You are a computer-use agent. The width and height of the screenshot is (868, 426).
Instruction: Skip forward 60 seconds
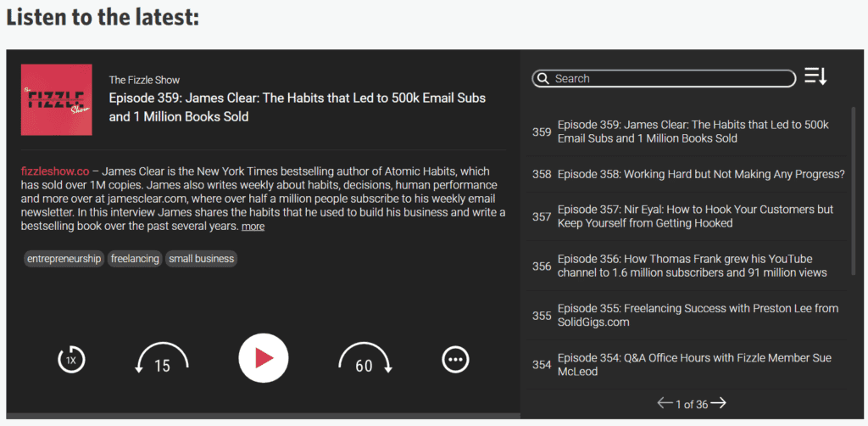tap(364, 359)
